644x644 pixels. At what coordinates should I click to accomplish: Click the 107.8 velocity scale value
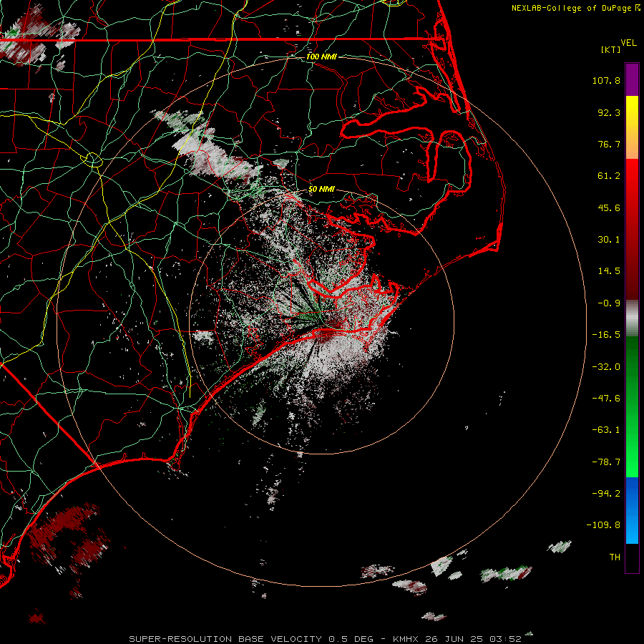(x=606, y=80)
